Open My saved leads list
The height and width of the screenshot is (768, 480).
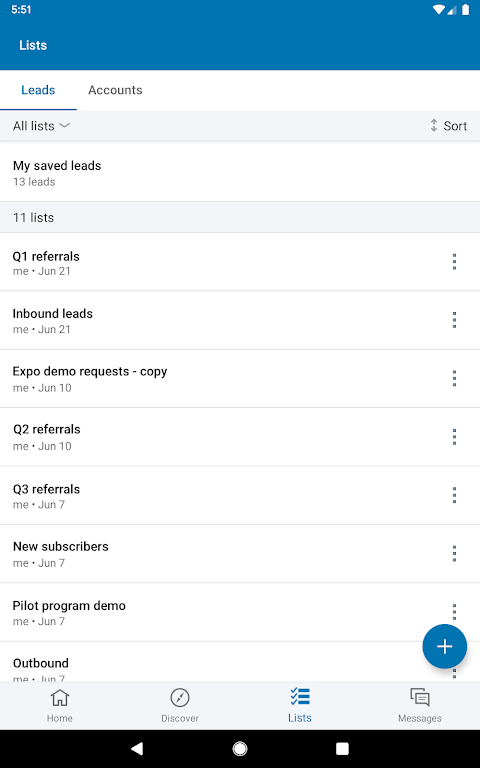point(240,173)
